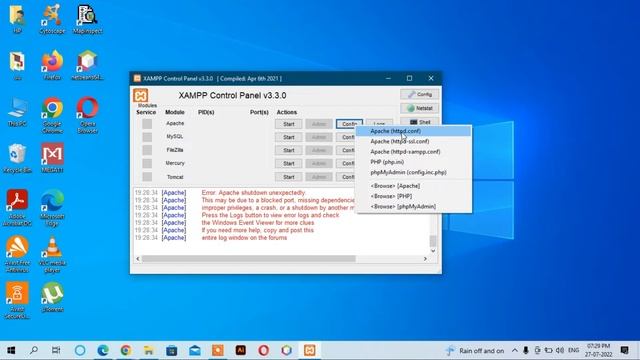The width and height of the screenshot is (640, 360).
Task: Open Edge from the taskbar
Action: click(x=103, y=350)
